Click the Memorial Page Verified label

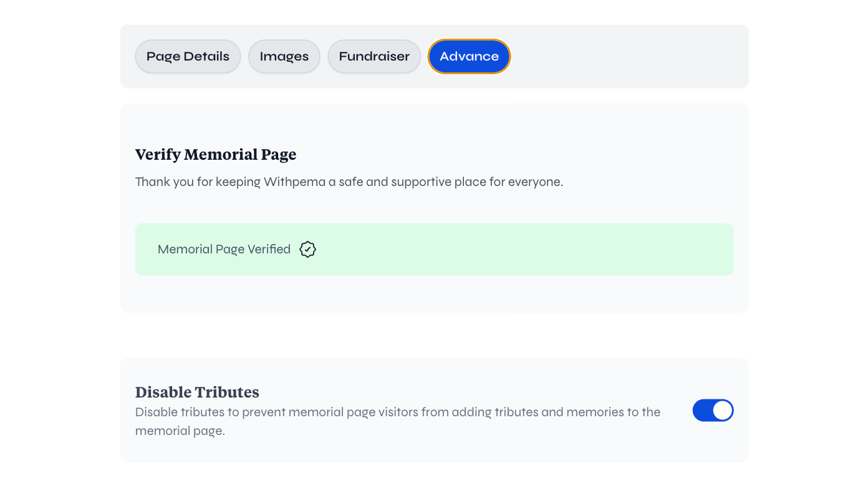(x=224, y=250)
